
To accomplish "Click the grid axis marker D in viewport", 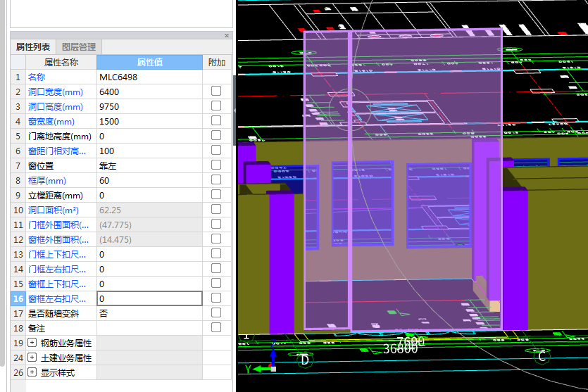I will 304,360.
